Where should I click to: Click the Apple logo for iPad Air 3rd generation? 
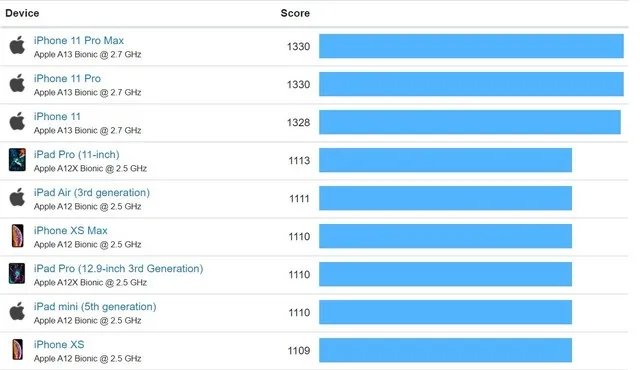(x=17, y=197)
